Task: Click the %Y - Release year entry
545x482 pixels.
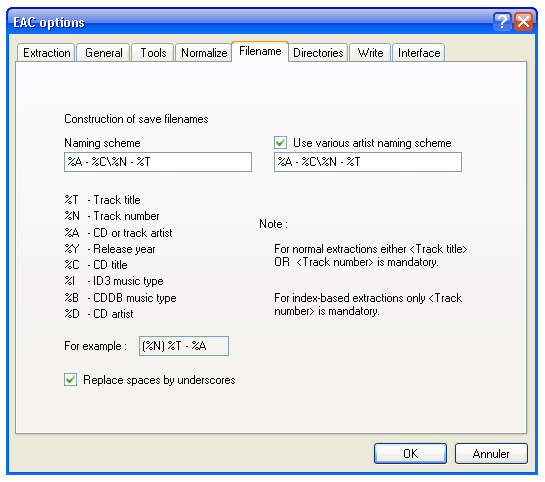Action: tap(110, 249)
